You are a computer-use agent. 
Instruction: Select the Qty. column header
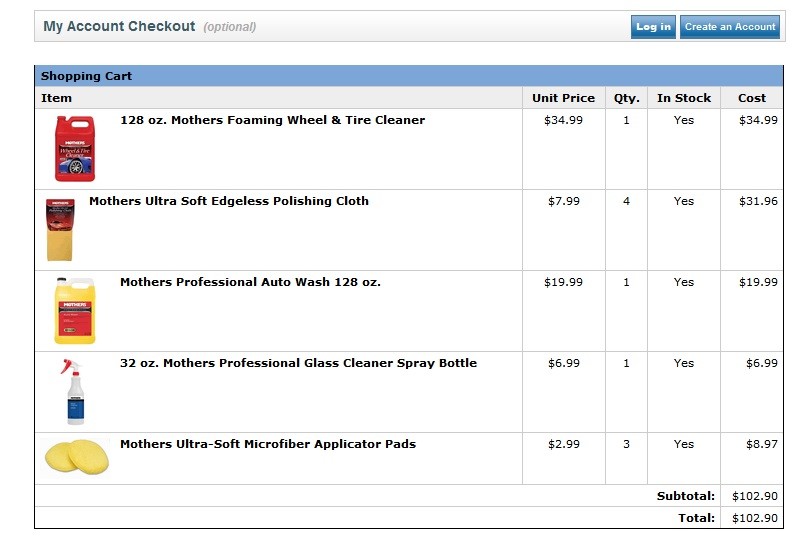click(626, 98)
